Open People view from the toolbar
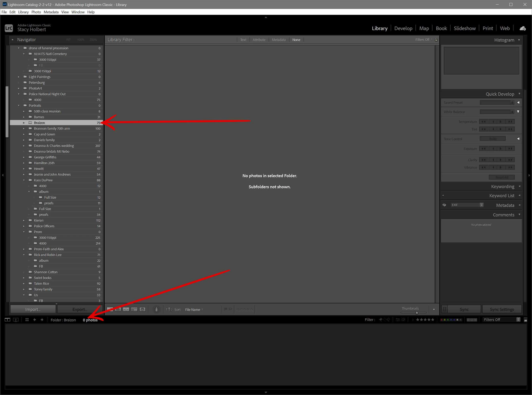The width and height of the screenshot is (532, 395). point(143,309)
